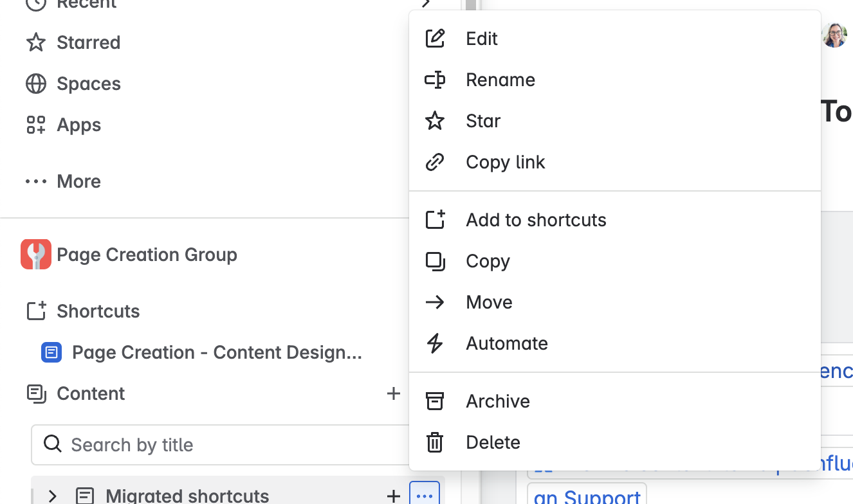Open the Page Creation Group space icon
853x504 pixels.
click(36, 255)
